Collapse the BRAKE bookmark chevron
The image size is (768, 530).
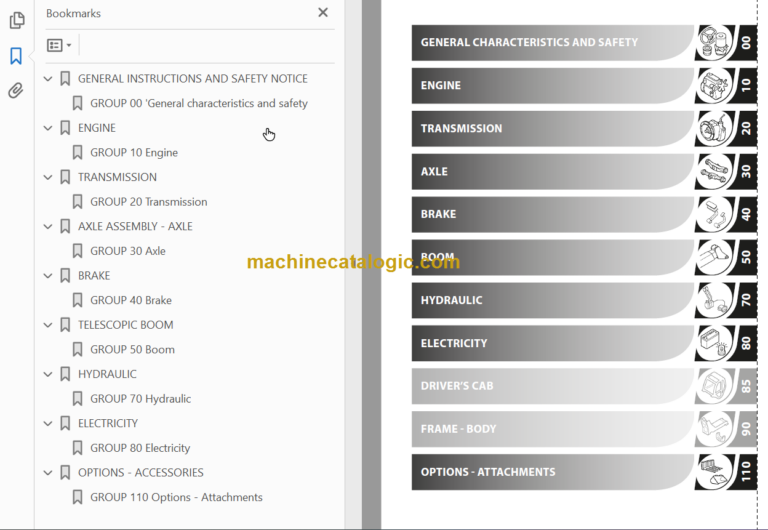point(48,276)
